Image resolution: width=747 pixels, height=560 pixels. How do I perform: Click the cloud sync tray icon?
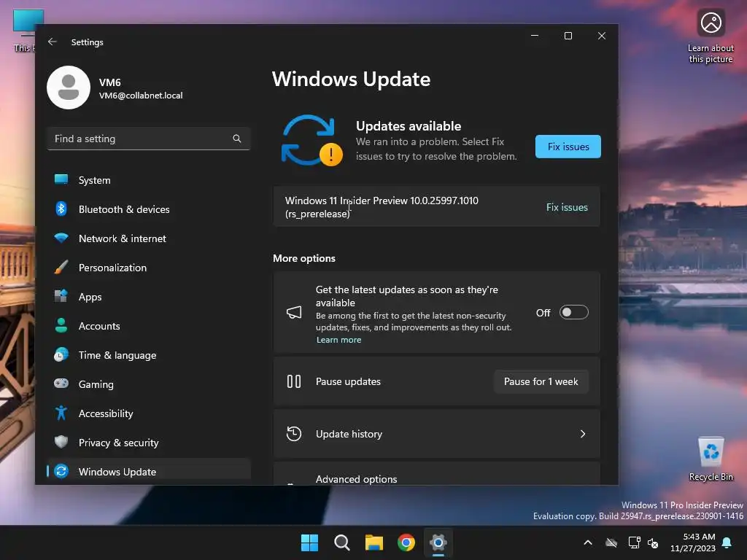tap(611, 542)
